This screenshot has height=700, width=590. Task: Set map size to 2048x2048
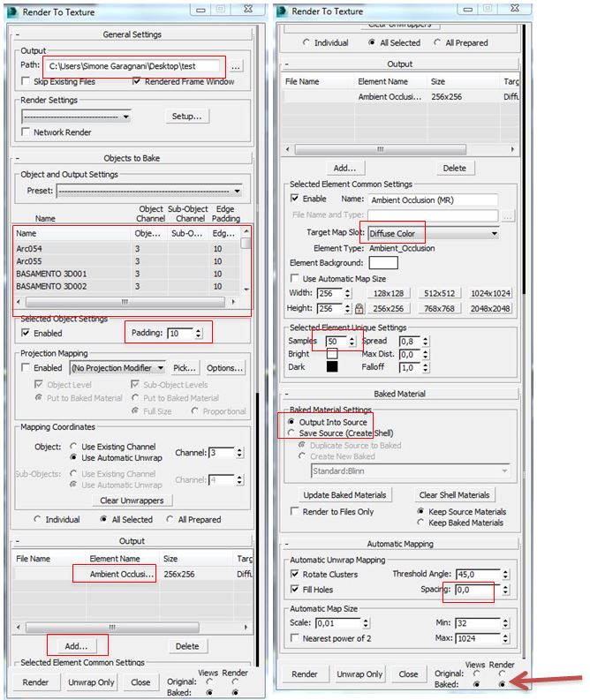(490, 308)
